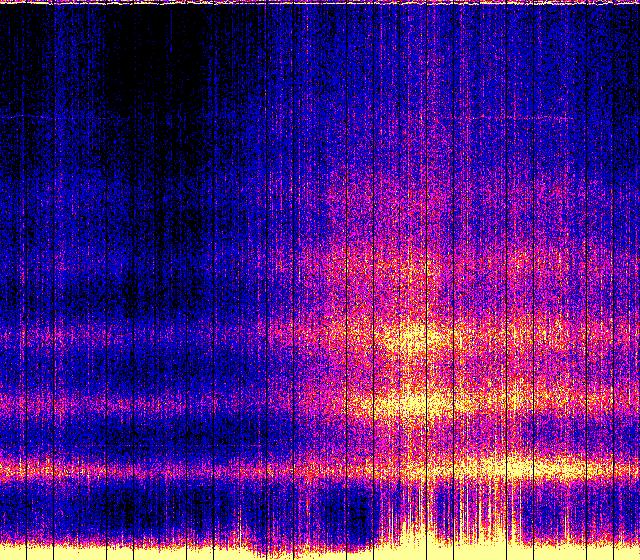Pick the thin bright line along the top edge
The width and height of the screenshot is (640, 560).
click(x=320, y=3)
